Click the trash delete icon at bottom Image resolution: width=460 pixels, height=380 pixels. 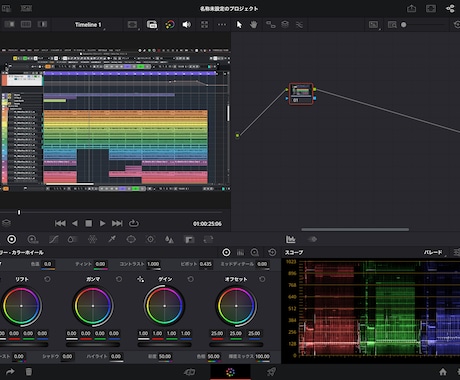29,372
